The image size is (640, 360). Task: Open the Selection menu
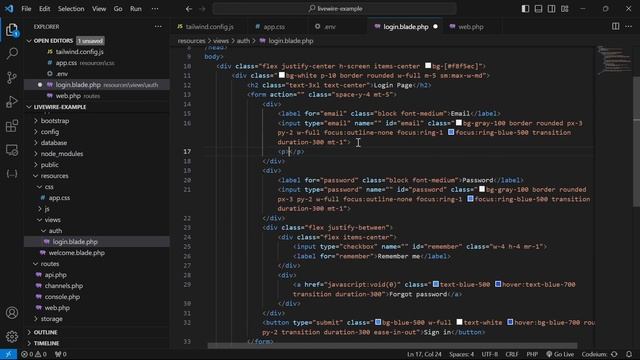71,9
